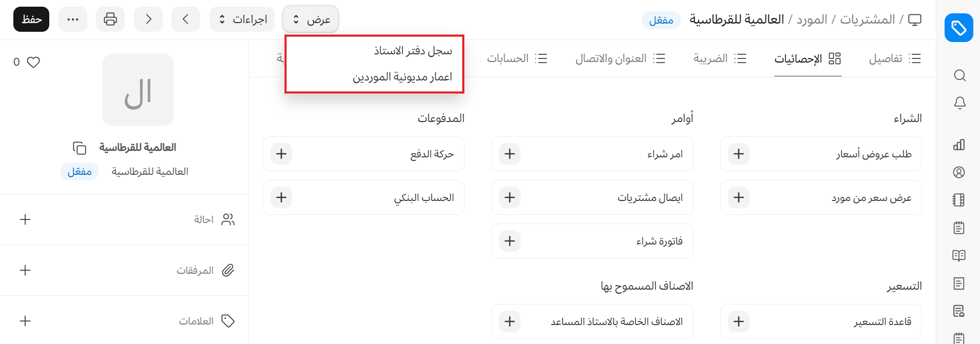Open notifications bell icon
The image size is (980, 344).
tap(959, 103)
